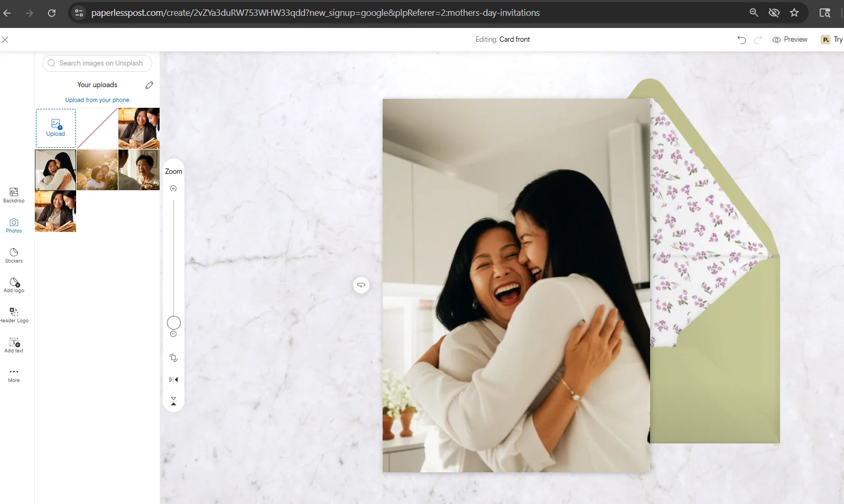This screenshot has width=844, height=504.
Task: Click the Try button
Action: point(832,40)
